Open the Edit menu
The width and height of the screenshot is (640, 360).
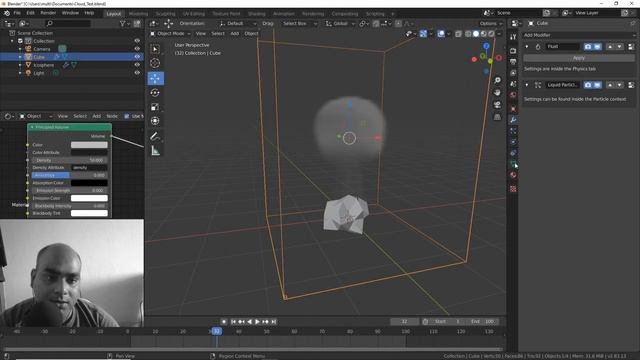pos(31,13)
